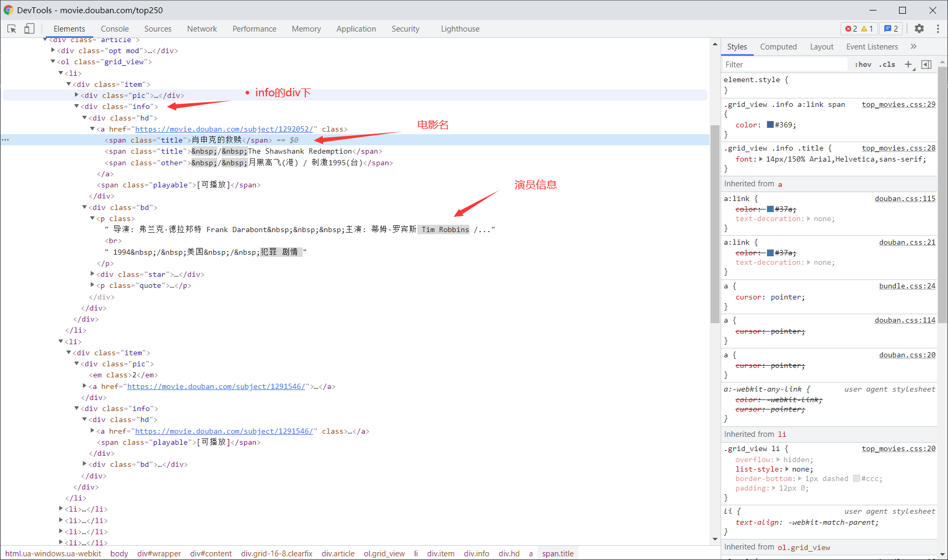Select div.article in the breadcrumb bar
Screen dimensions: 948x560
pos(338,553)
